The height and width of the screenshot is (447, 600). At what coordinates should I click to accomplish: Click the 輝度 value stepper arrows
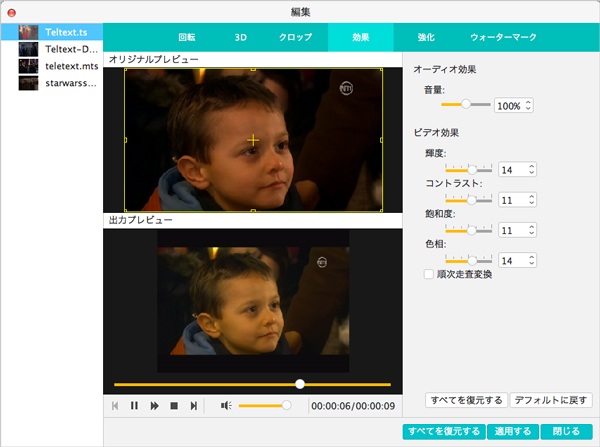pyautogui.click(x=531, y=170)
